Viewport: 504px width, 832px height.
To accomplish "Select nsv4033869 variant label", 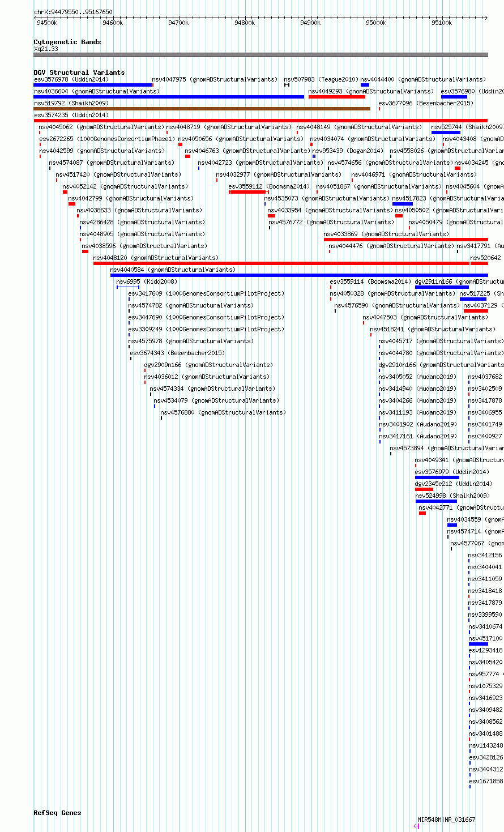I will [x=386, y=234].
